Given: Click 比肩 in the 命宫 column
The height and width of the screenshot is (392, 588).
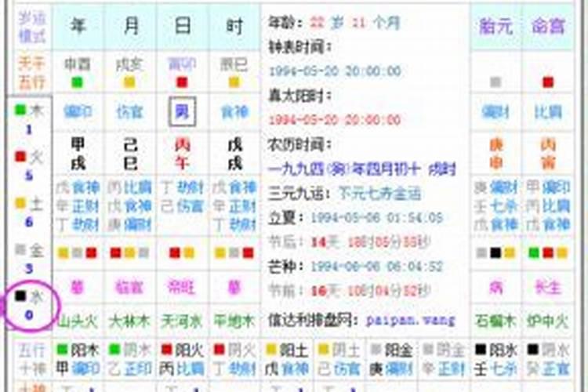Looking at the screenshot, I should point(548,112).
